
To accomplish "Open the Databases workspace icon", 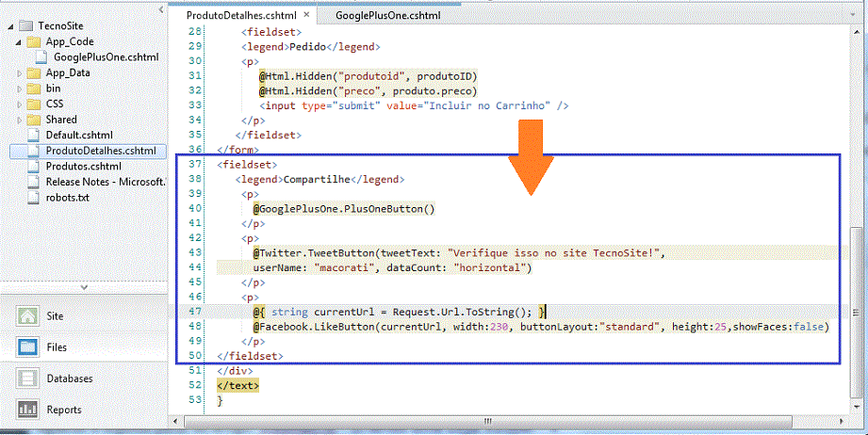I will [27, 379].
